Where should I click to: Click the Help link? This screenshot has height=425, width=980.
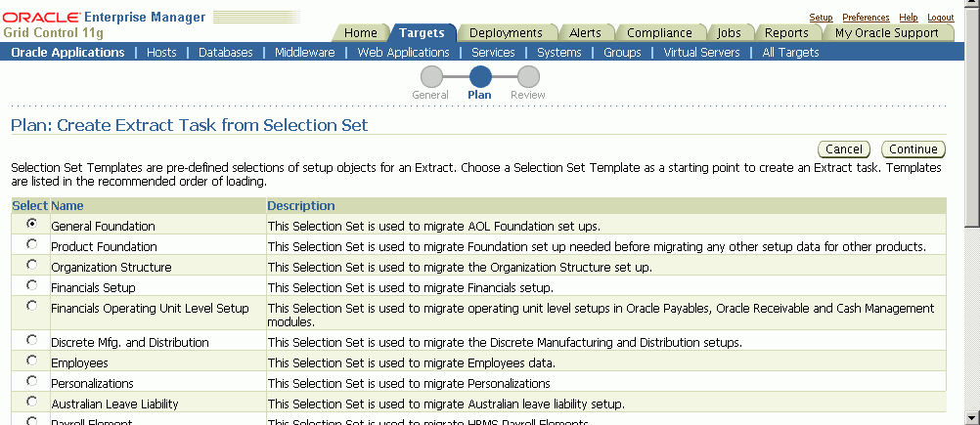909,18
